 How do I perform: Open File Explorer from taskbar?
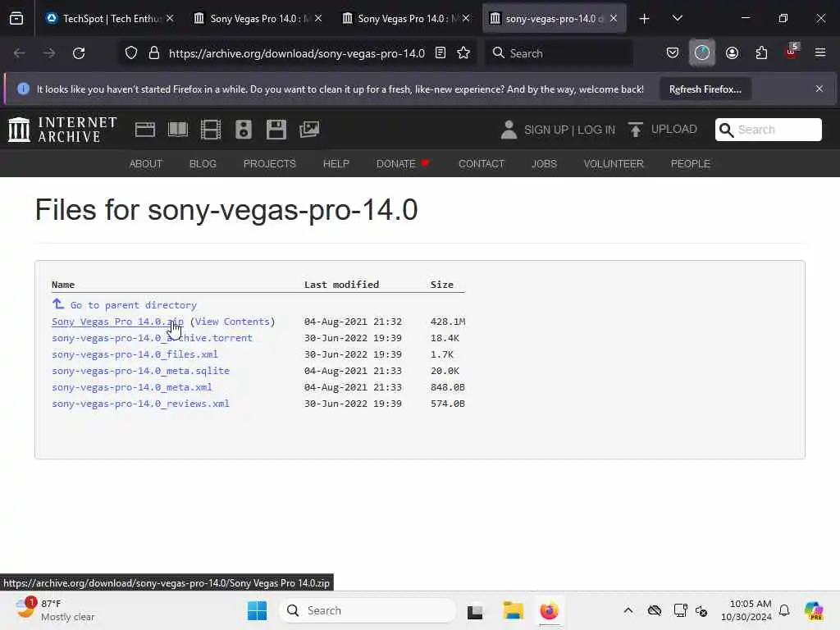pyautogui.click(x=514, y=610)
